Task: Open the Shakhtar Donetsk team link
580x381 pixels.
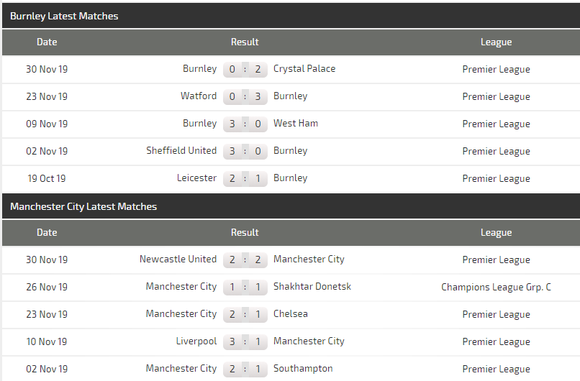Action: pyautogui.click(x=312, y=286)
